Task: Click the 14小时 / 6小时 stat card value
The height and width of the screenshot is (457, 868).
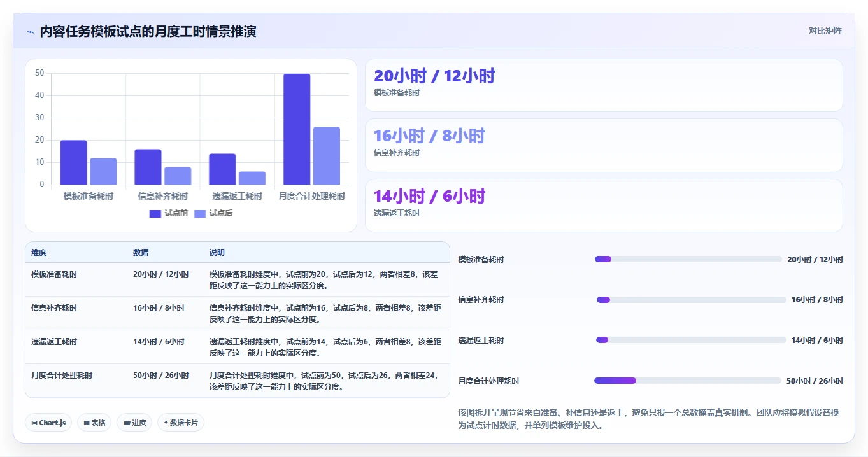Action: pyautogui.click(x=429, y=196)
